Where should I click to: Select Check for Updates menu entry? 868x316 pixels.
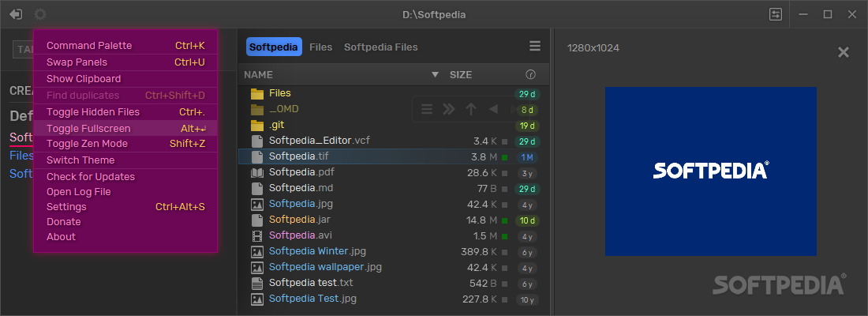(125, 177)
